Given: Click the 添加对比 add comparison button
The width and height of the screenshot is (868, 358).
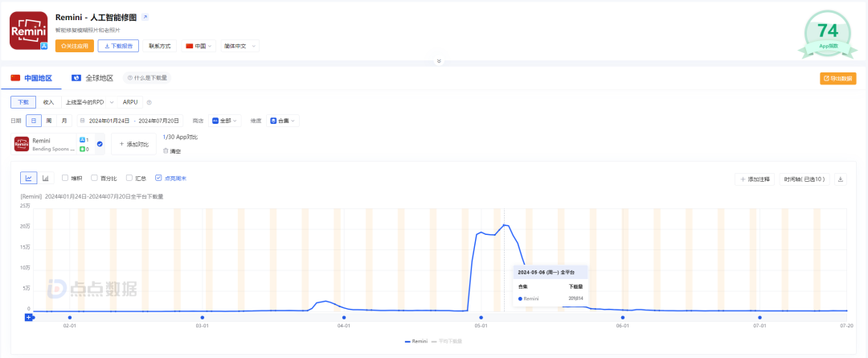Looking at the screenshot, I should [134, 144].
